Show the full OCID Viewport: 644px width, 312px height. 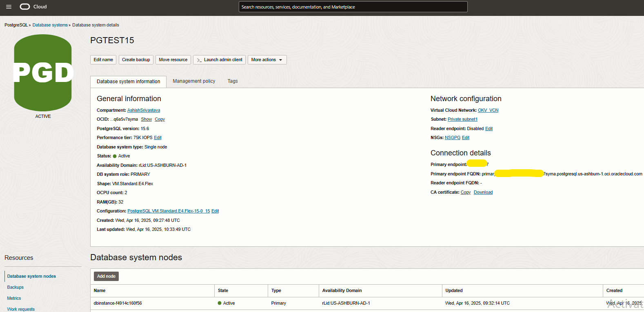point(147,119)
